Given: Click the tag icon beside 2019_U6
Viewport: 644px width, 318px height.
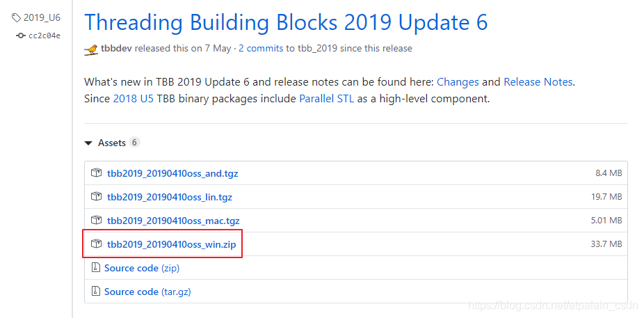Looking at the screenshot, I should pos(16,17).
